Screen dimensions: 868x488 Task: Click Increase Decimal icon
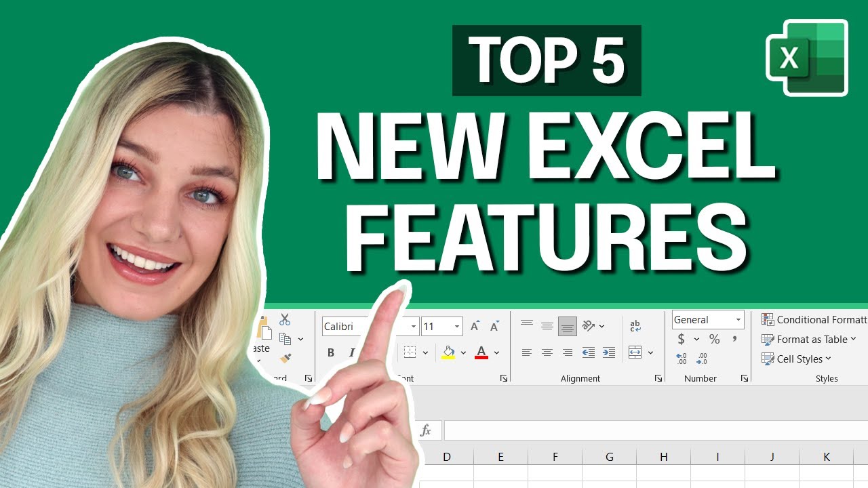(682, 359)
